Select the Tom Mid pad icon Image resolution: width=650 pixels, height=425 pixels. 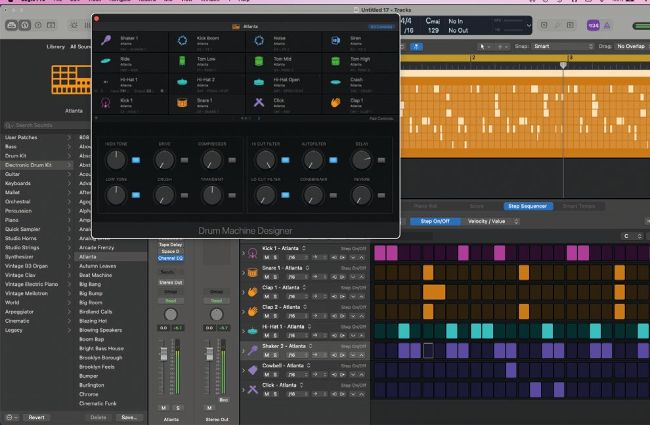pos(259,61)
